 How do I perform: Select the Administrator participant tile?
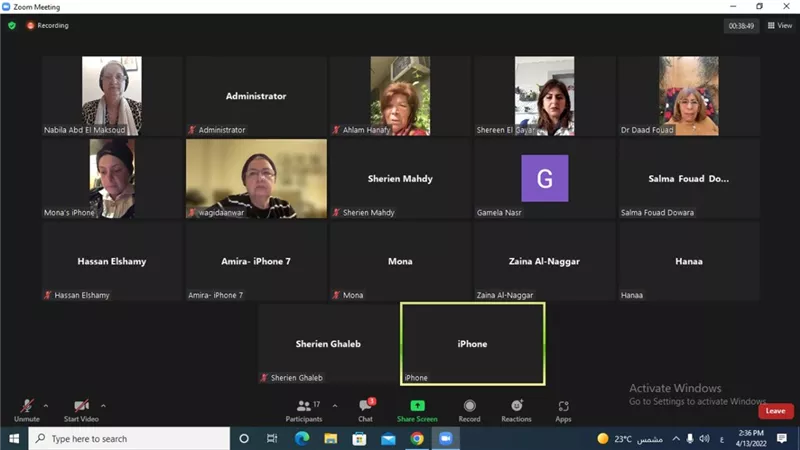(256, 96)
